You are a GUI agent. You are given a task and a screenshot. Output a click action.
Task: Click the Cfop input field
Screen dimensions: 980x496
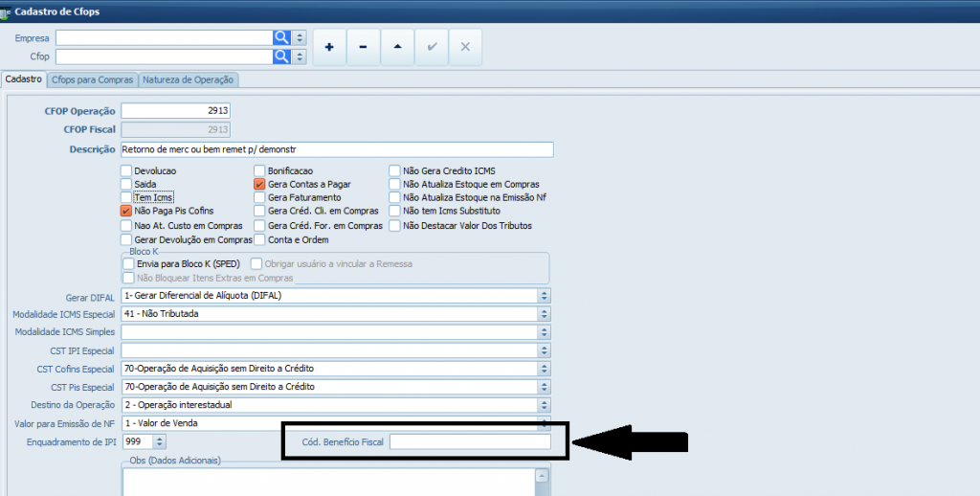tap(165, 56)
